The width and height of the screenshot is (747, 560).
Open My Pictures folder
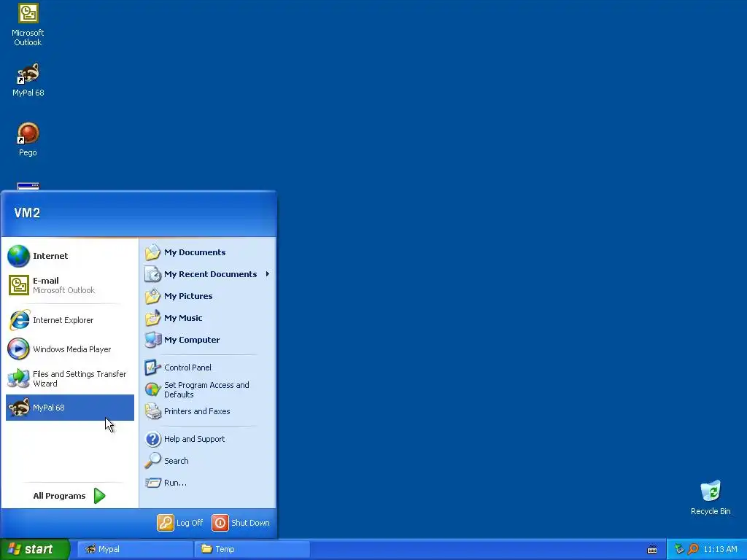207,296
